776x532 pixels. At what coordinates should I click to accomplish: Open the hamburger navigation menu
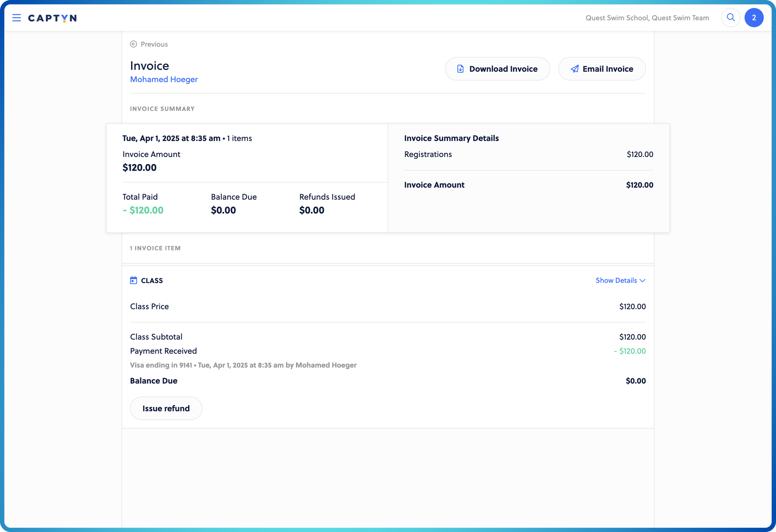coord(16,18)
